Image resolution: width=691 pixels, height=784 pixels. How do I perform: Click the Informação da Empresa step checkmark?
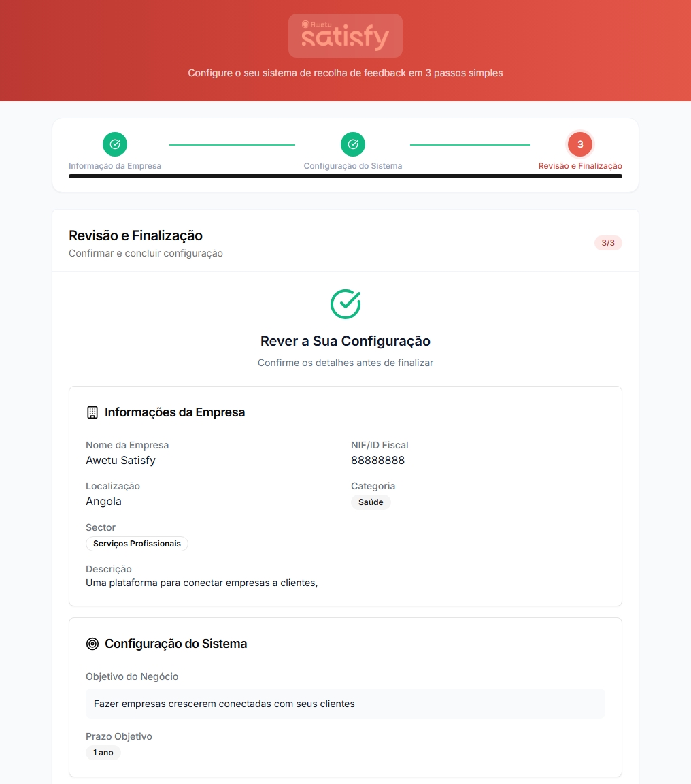click(x=115, y=144)
